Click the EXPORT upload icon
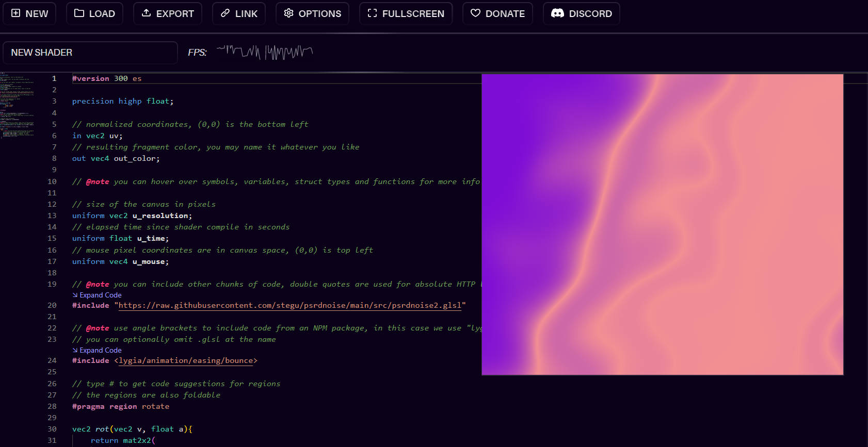 click(147, 13)
